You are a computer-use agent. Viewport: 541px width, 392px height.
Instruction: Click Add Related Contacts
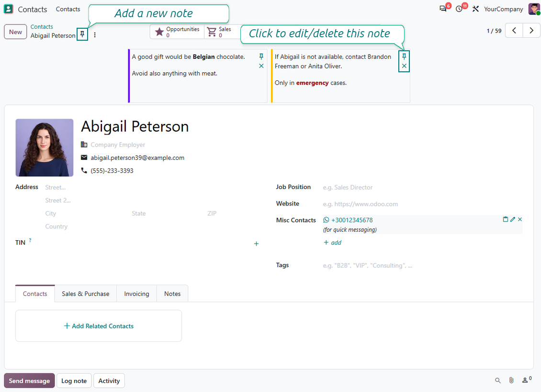pos(99,326)
